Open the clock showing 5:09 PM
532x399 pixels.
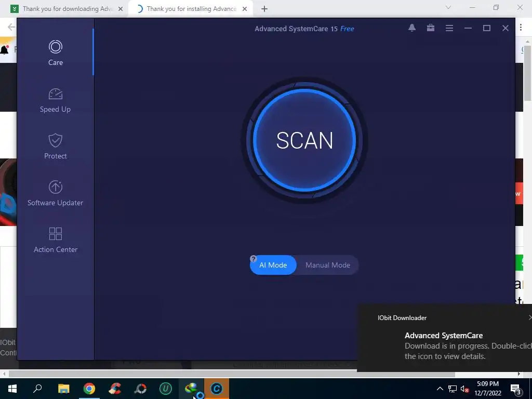[488, 389]
